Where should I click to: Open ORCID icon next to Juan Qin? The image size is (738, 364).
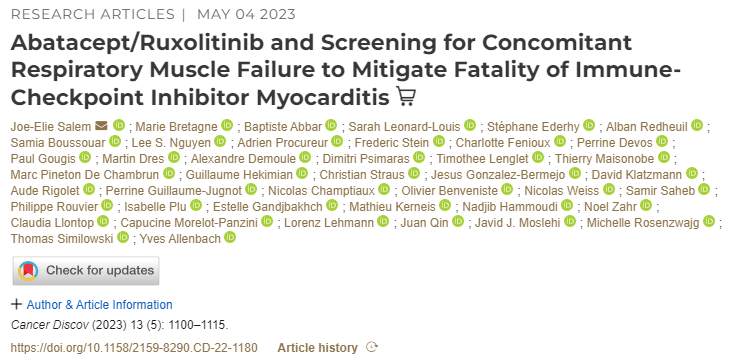pyautogui.click(x=458, y=221)
